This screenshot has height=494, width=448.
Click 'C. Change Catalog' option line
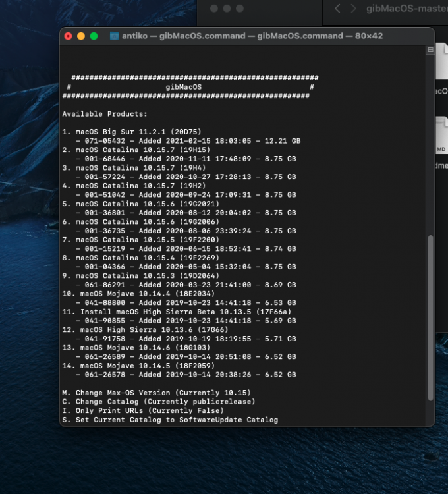[159, 401]
